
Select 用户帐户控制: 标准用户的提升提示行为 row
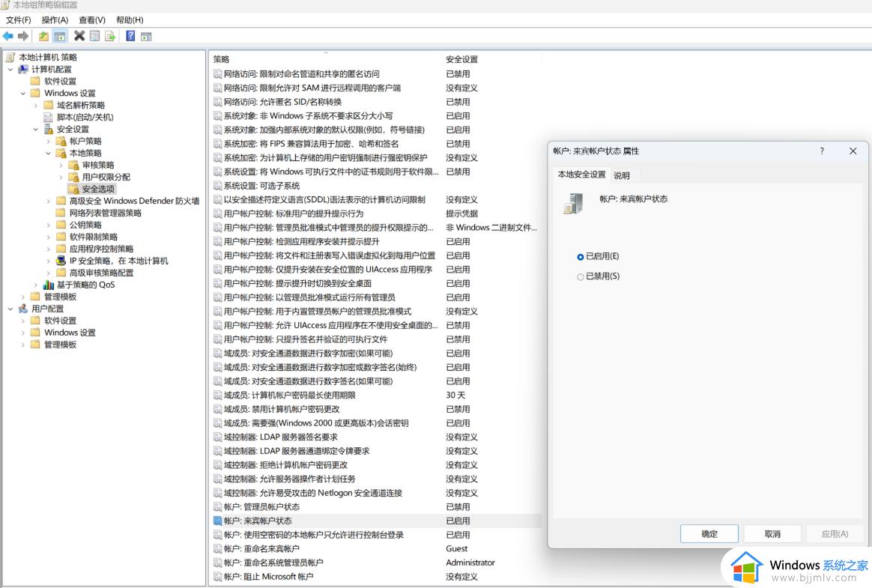(376, 213)
